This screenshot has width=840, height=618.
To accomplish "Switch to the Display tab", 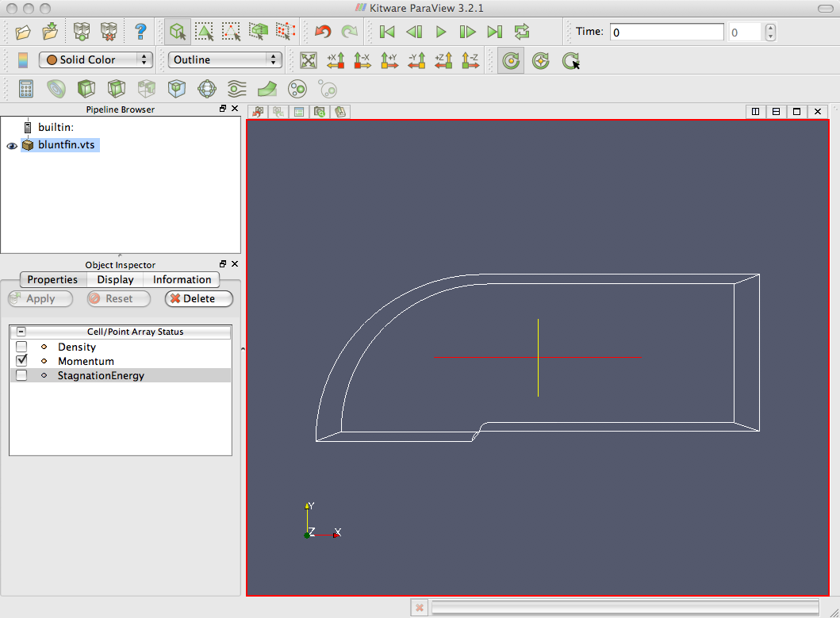I will pos(115,279).
